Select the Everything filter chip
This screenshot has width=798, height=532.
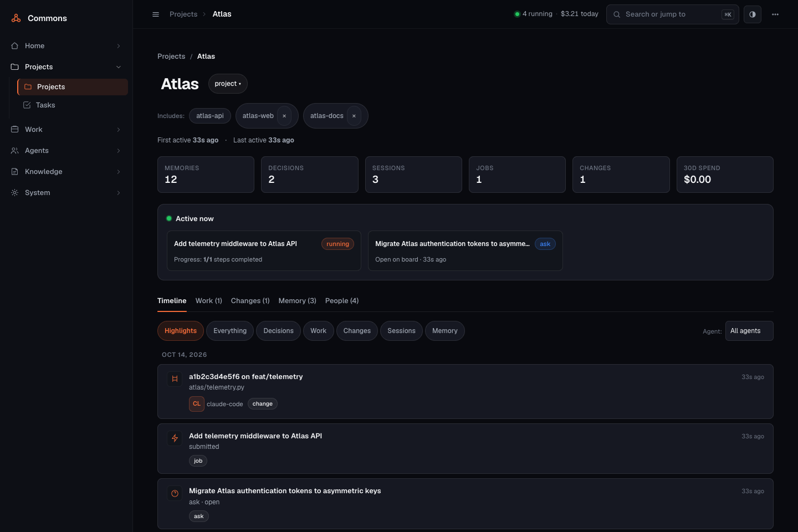230,331
